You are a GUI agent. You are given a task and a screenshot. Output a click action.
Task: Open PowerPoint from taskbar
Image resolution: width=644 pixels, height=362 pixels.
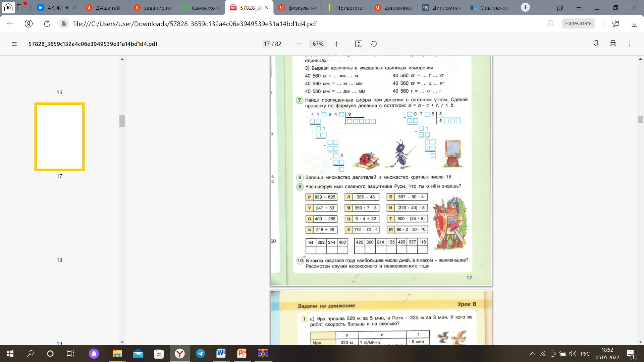[242, 354]
